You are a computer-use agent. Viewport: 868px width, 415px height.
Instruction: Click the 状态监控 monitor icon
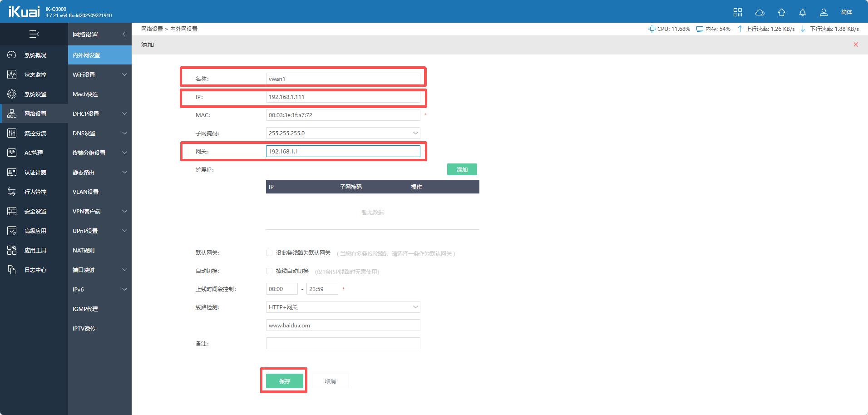(x=12, y=74)
